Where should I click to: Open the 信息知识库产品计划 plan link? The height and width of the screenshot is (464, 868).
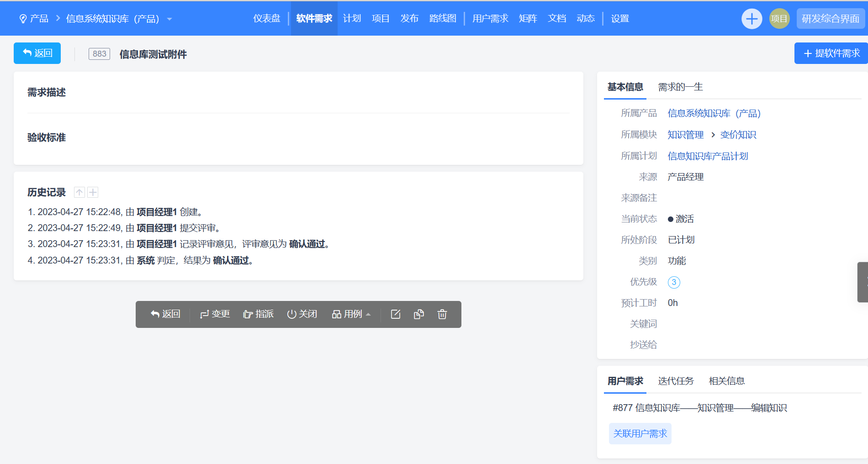point(708,156)
